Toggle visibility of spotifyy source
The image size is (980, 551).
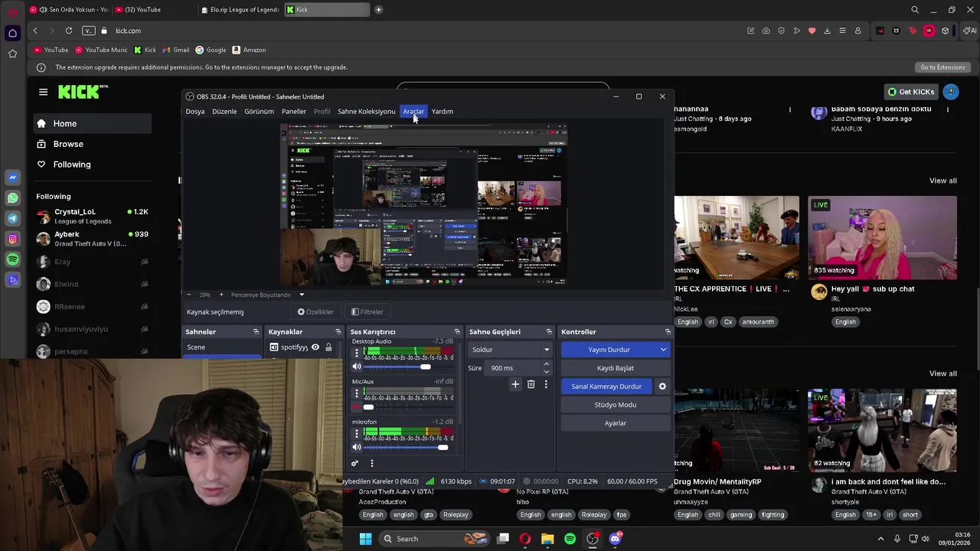click(315, 347)
